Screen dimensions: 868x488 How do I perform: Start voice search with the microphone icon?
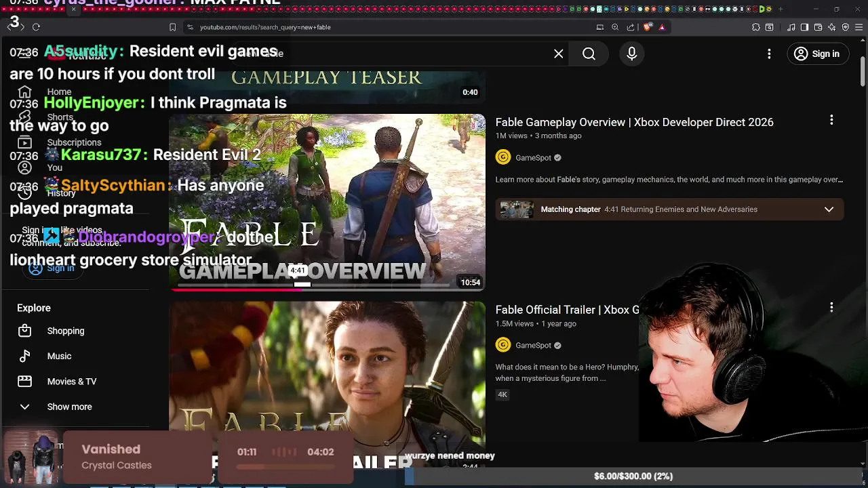click(x=631, y=54)
